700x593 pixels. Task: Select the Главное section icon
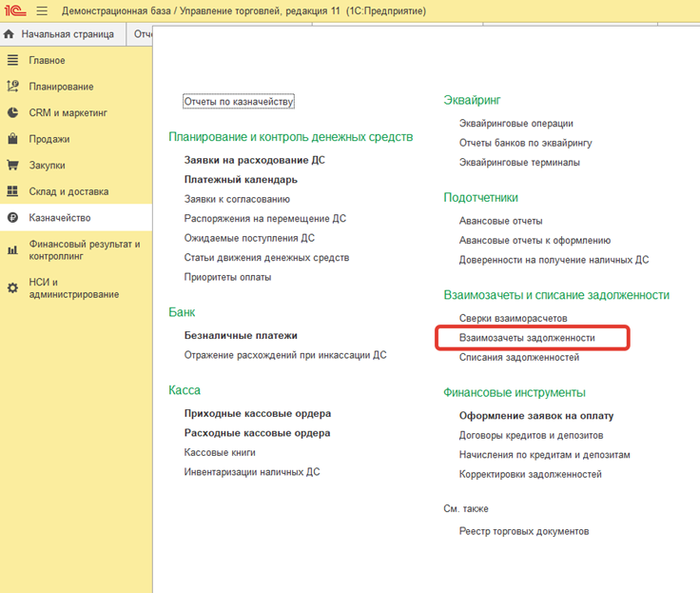point(12,60)
